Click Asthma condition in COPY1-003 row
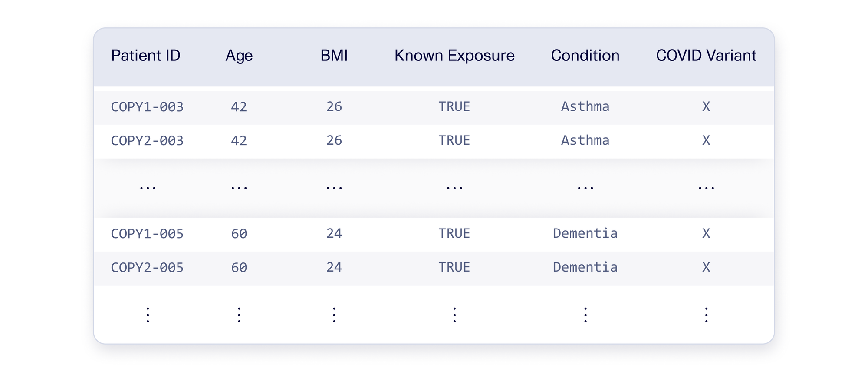The height and width of the screenshot is (372, 868). click(585, 106)
